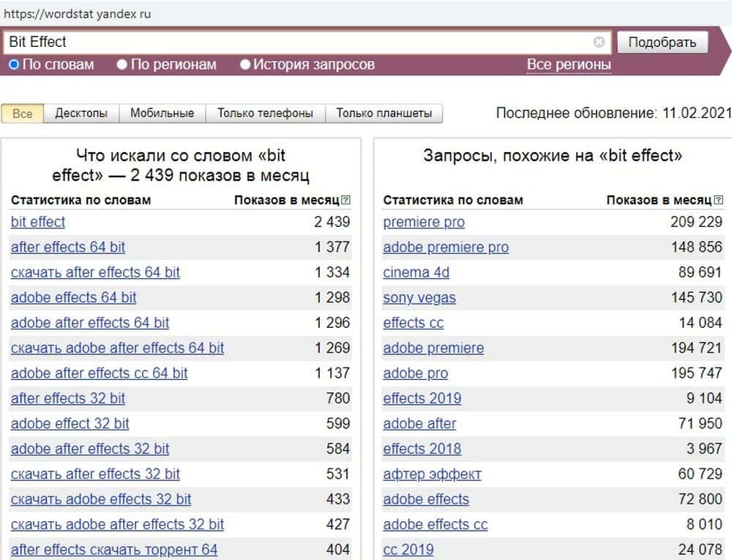The width and height of the screenshot is (732, 560).
Task: Click the 194 721 value for adobe premiere
Action: click(x=697, y=348)
